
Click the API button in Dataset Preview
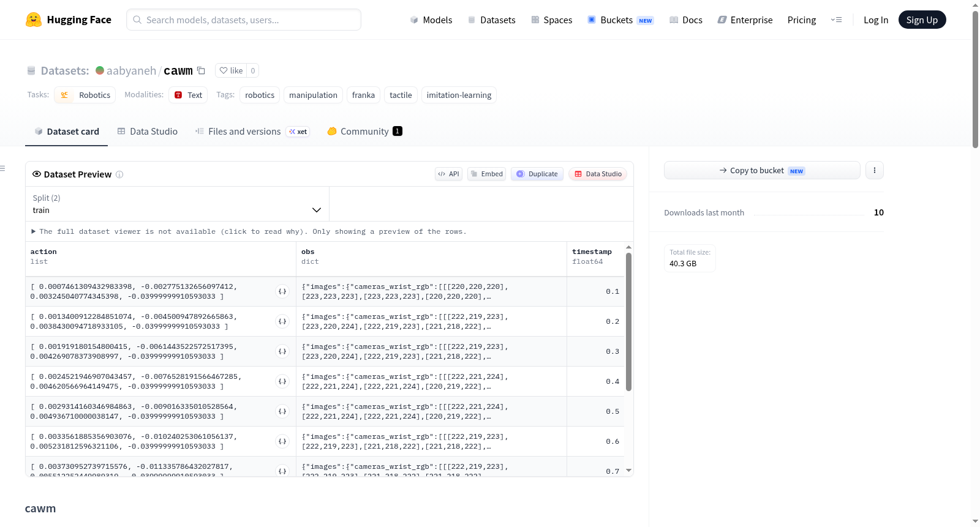click(448, 174)
